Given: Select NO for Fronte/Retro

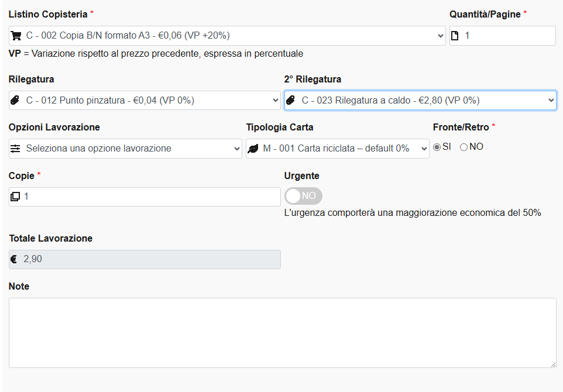Looking at the screenshot, I should click(464, 147).
